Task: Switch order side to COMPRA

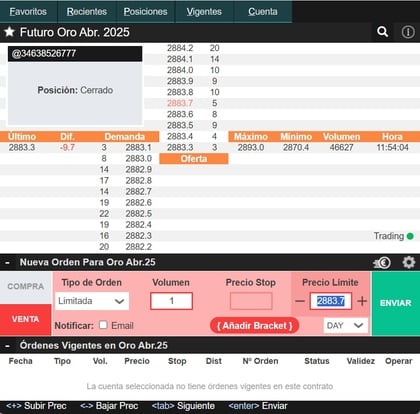Action: pos(26,287)
